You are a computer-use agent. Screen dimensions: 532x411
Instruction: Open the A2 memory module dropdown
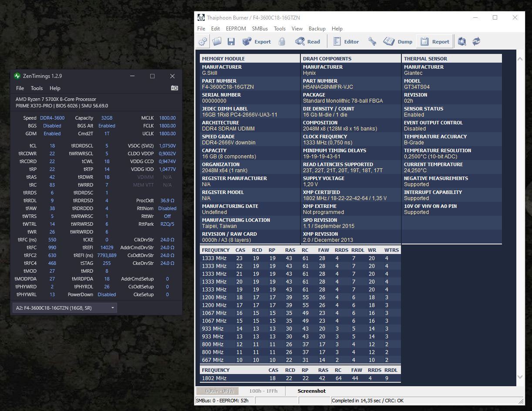point(65,308)
